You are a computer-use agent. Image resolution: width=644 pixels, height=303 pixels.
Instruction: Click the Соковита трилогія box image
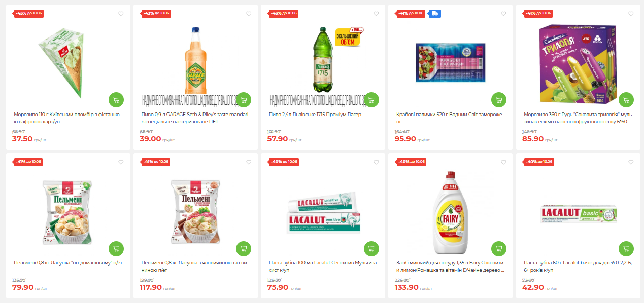tap(577, 63)
